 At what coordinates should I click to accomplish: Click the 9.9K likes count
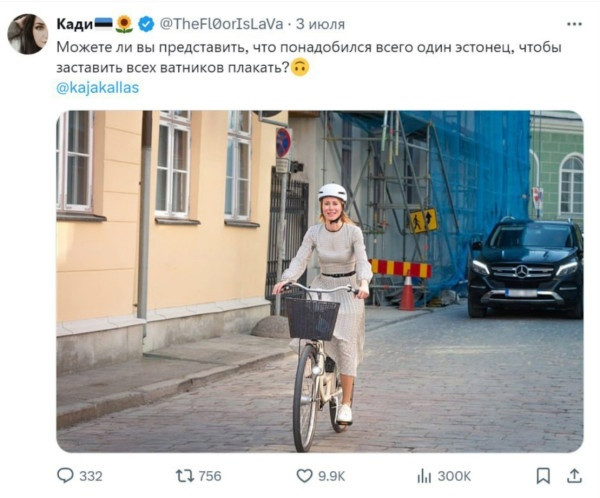pyautogui.click(x=331, y=476)
